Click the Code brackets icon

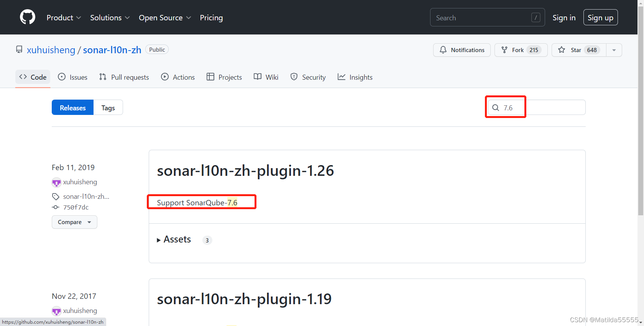[x=23, y=77]
